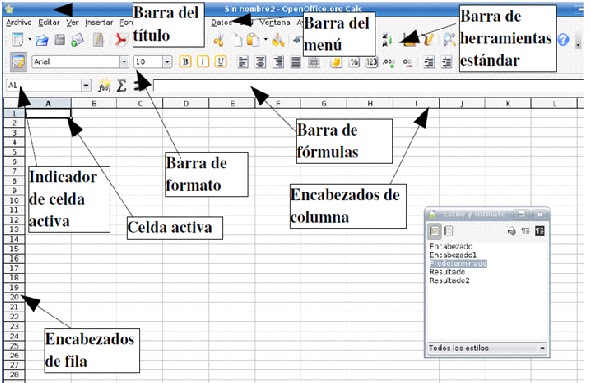Select row header 15

[14, 249]
